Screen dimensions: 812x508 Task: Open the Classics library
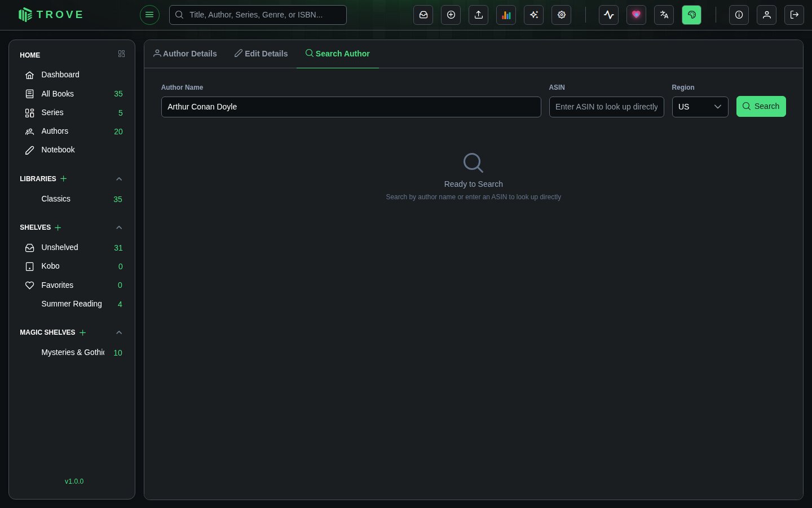click(x=72, y=199)
